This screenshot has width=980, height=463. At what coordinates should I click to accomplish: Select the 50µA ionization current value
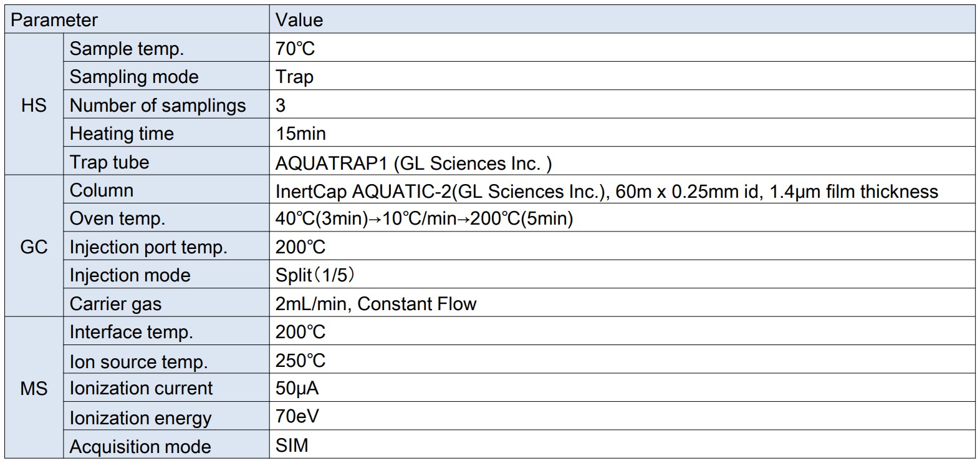pyautogui.click(x=297, y=388)
